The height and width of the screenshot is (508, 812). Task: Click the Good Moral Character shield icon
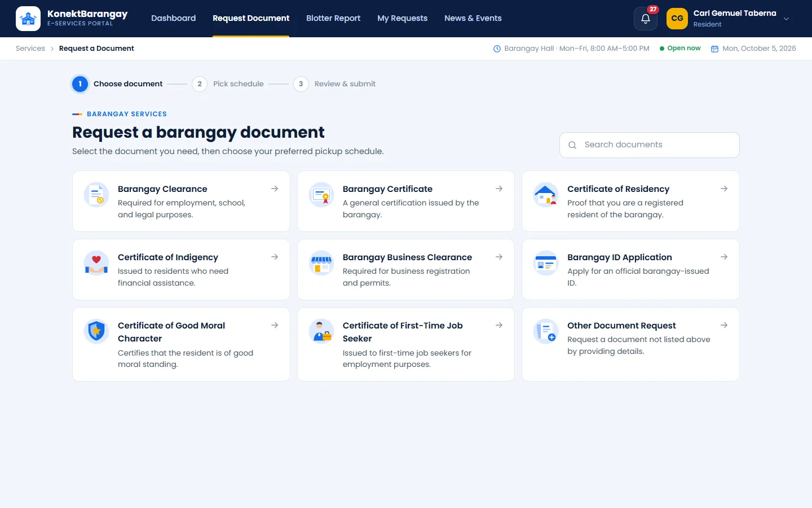point(96,332)
